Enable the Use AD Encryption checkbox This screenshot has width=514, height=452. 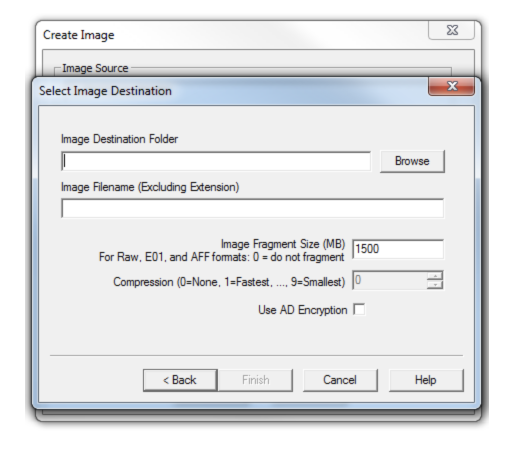[x=359, y=309]
